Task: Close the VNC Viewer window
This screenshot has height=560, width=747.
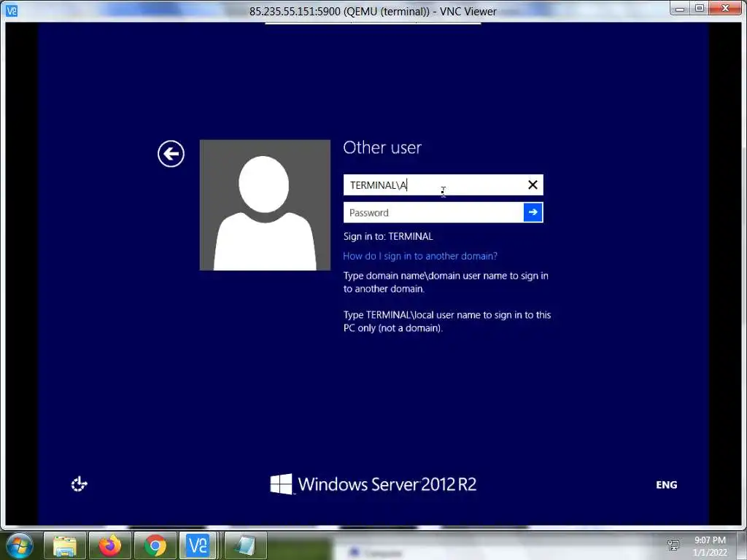Action: 726,9
